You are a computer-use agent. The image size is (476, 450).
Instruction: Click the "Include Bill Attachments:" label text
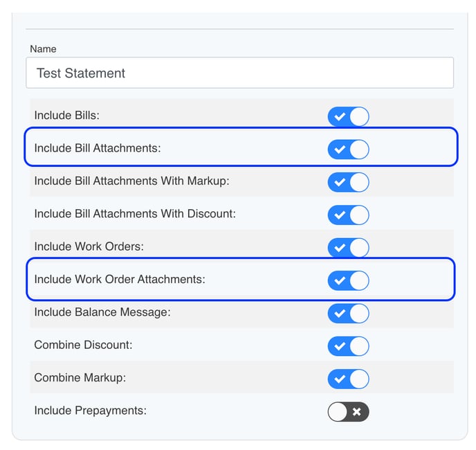click(x=97, y=148)
